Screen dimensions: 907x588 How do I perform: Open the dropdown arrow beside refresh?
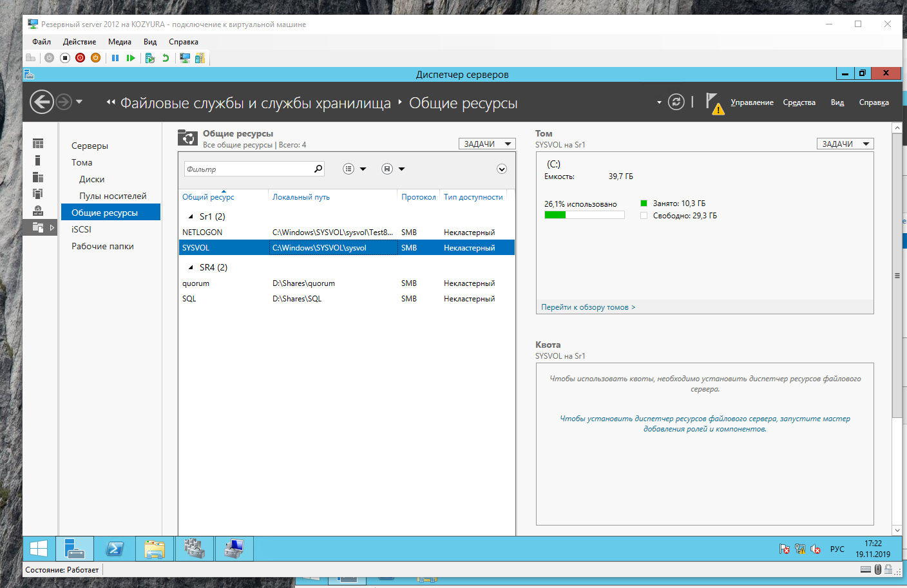(x=659, y=102)
